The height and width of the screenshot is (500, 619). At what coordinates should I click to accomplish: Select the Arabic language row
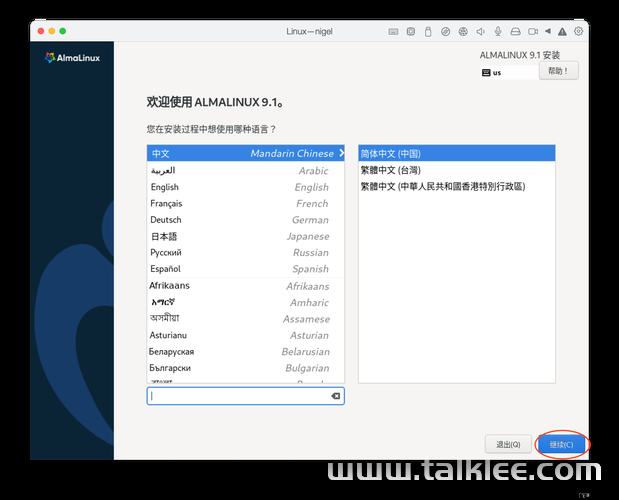point(246,170)
